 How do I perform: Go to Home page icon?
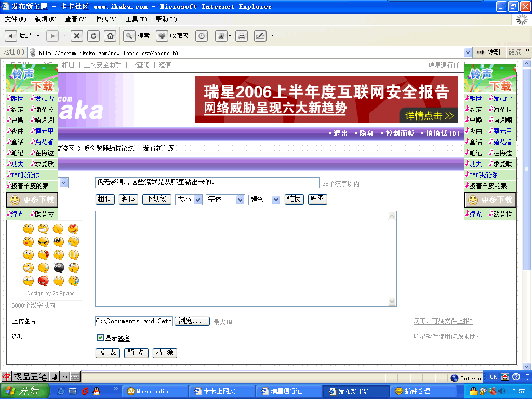click(x=110, y=36)
